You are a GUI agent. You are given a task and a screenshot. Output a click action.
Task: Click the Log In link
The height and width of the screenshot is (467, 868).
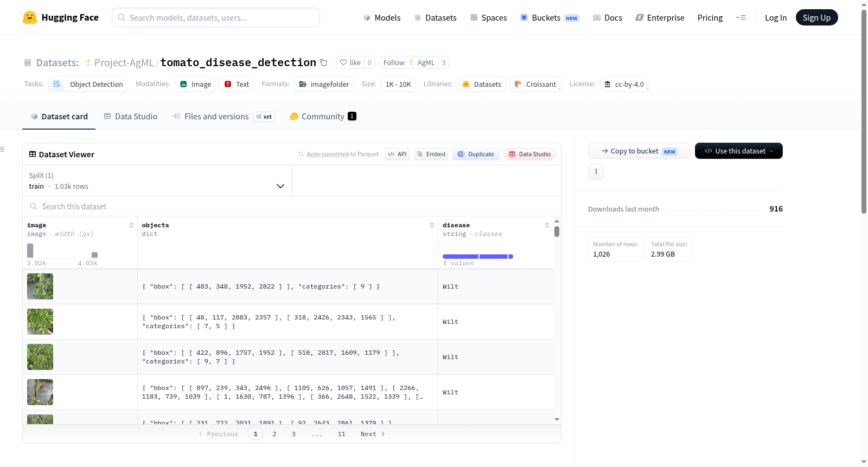click(x=776, y=18)
